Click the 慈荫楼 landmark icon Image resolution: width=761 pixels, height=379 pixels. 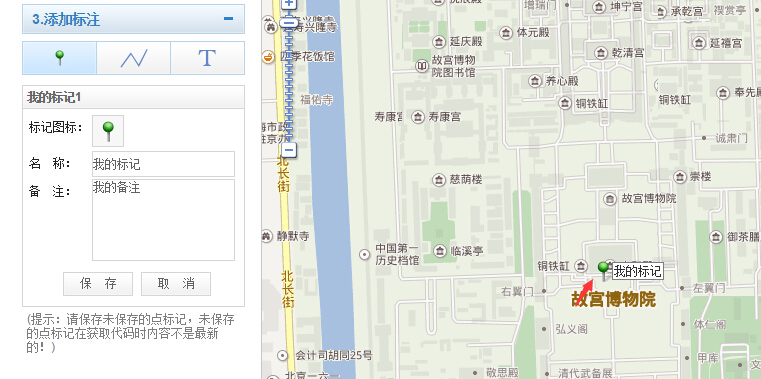pyautogui.click(x=439, y=180)
